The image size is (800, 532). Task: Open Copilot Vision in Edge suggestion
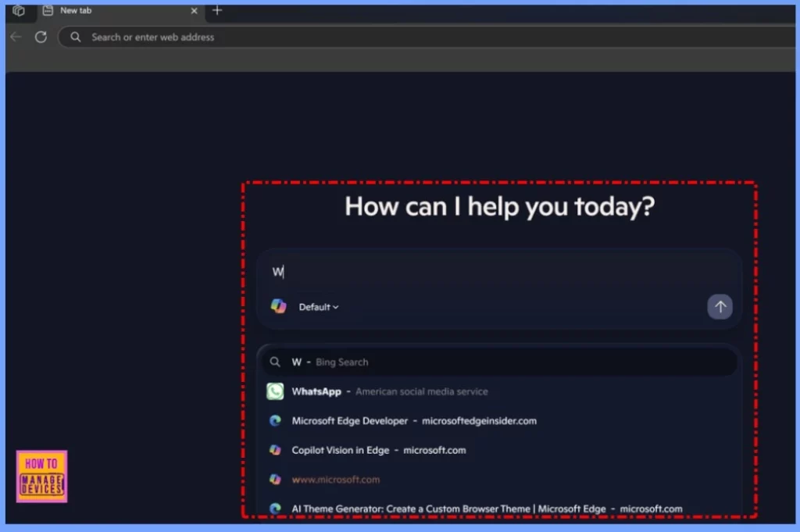499,451
